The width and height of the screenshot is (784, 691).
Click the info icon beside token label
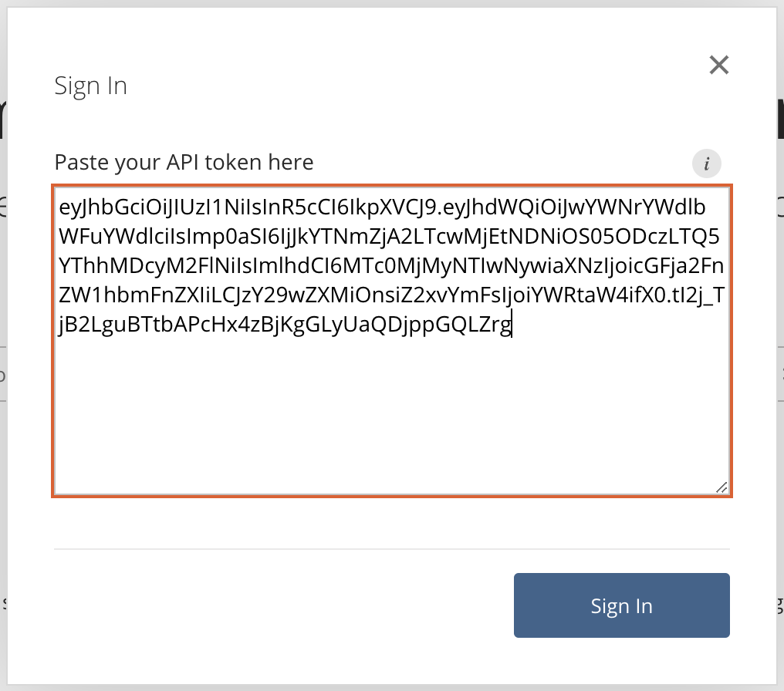(x=706, y=163)
